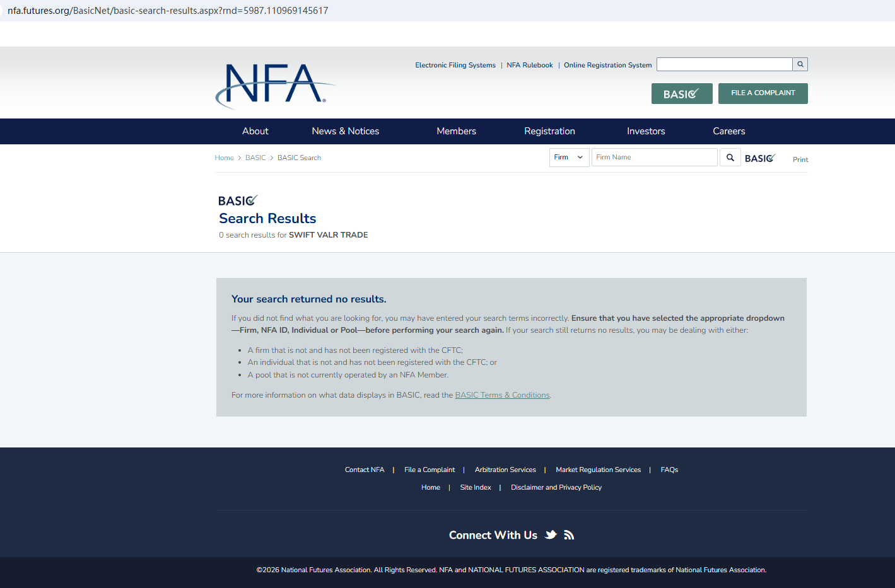Open File a Complaint footer link
Screen dimensions: 895x588
click(x=430, y=470)
